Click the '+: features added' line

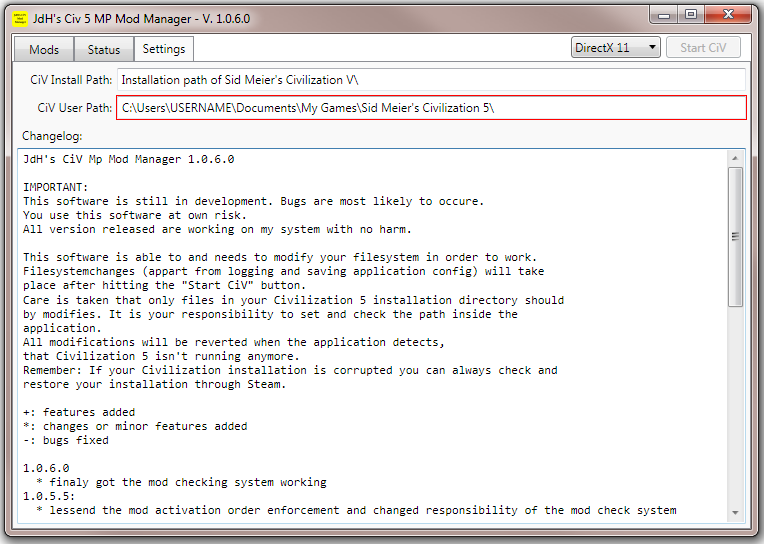point(79,412)
